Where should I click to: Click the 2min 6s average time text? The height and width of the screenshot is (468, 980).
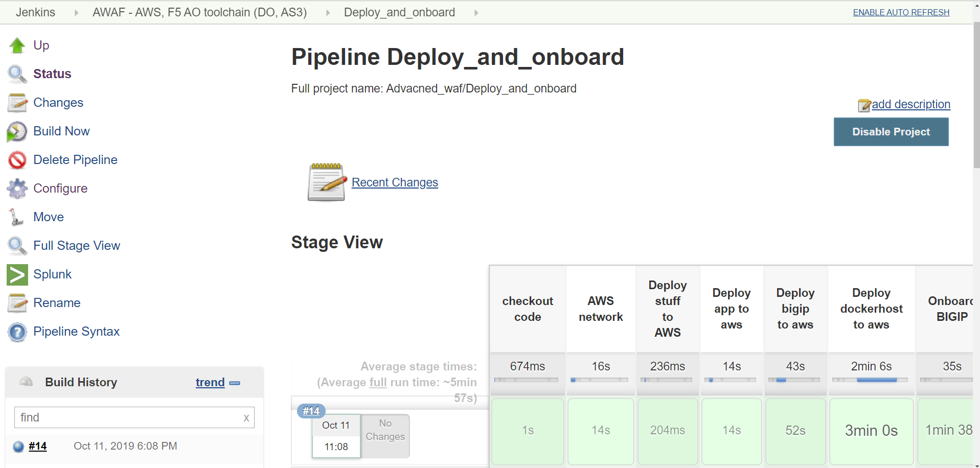point(871,366)
